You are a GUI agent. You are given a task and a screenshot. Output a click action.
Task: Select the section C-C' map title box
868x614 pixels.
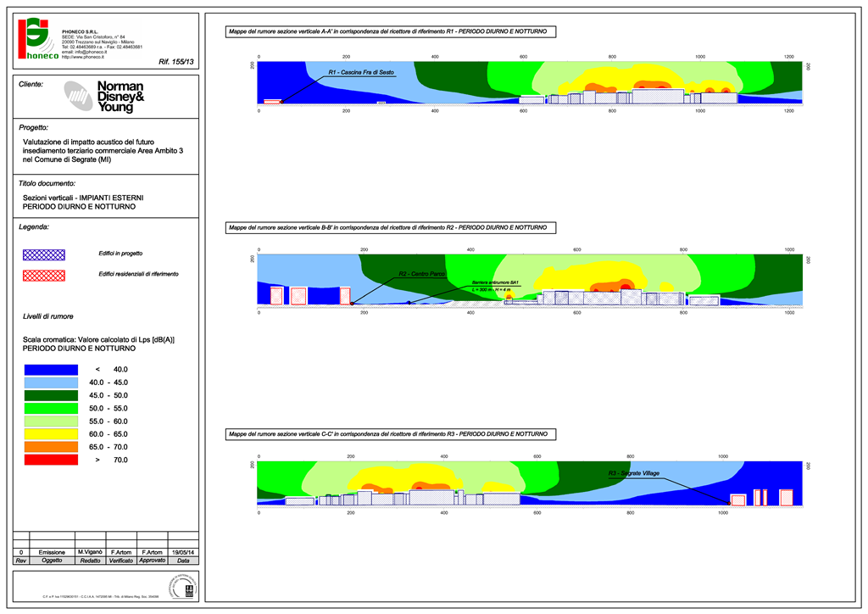point(391,434)
